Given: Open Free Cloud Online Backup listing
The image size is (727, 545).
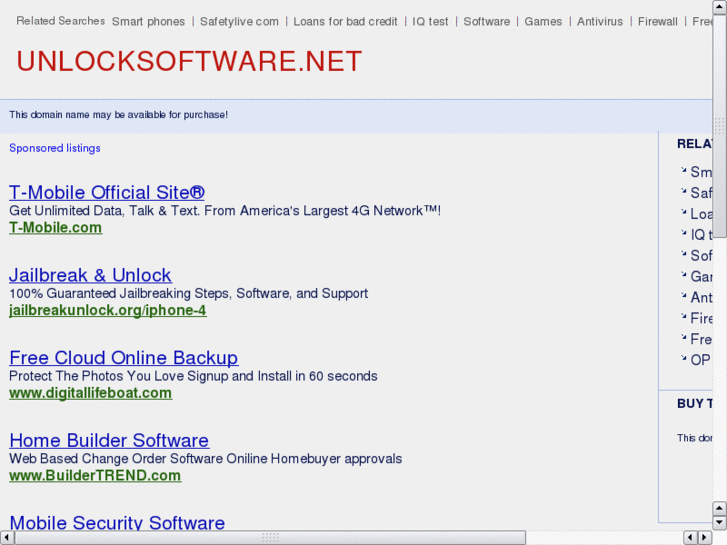Looking at the screenshot, I should (x=124, y=358).
